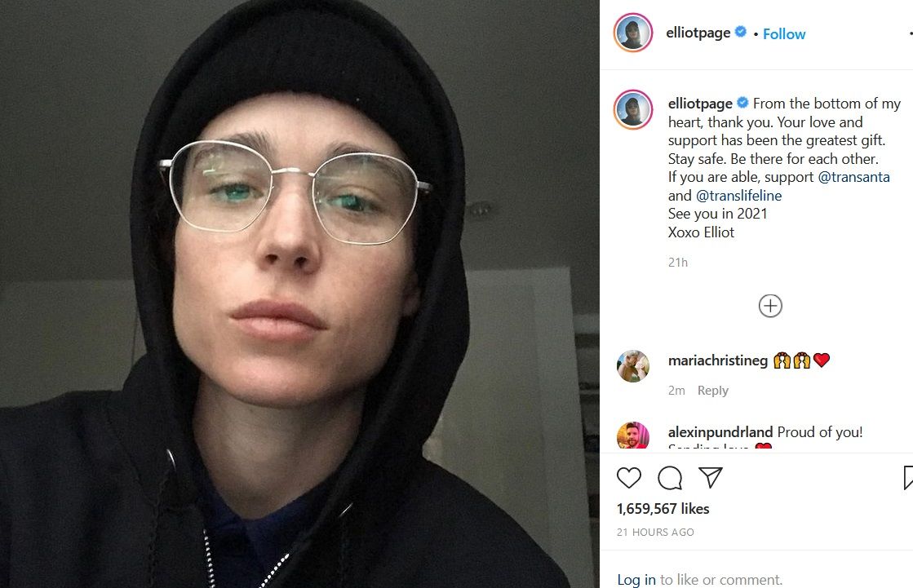The image size is (913, 588).
Task: Open the 21 HOURS AGO timestamp
Action: (656, 532)
